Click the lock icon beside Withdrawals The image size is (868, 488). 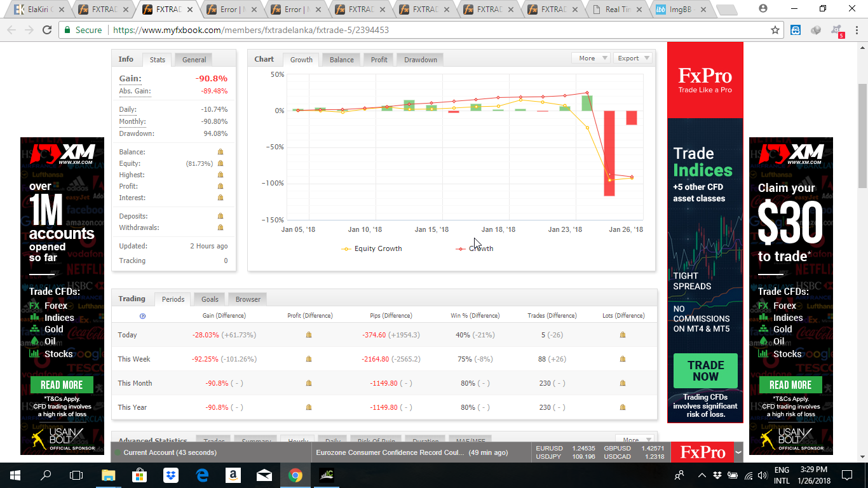coord(220,227)
